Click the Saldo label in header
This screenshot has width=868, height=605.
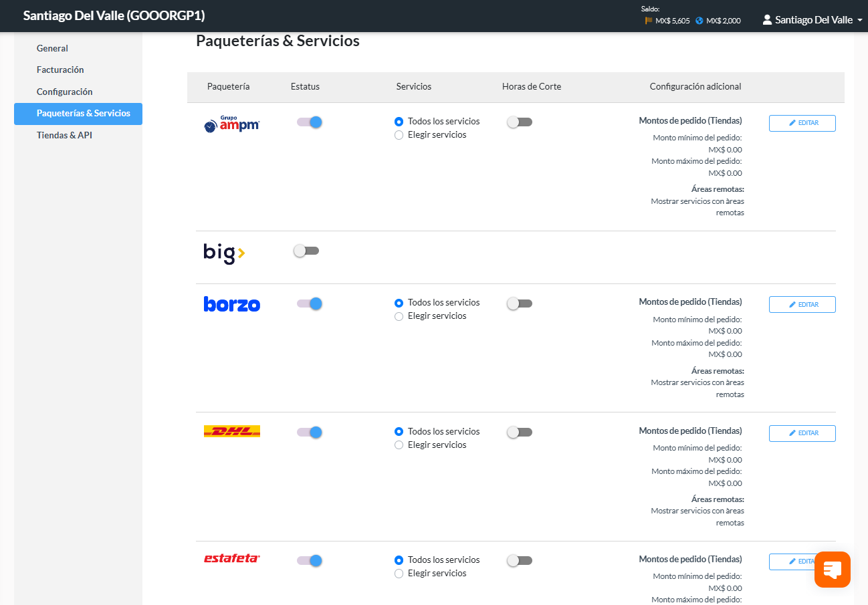click(650, 9)
